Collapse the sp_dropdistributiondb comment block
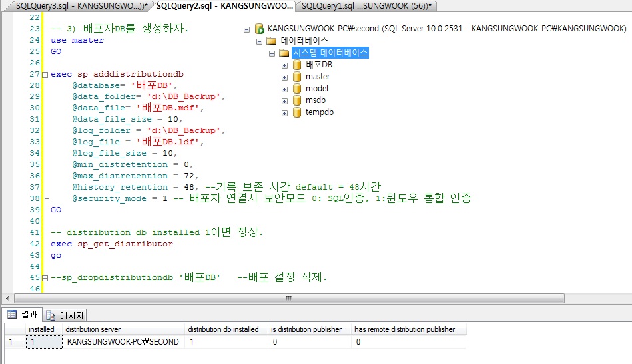This screenshot has height=364, width=632. click(x=45, y=278)
